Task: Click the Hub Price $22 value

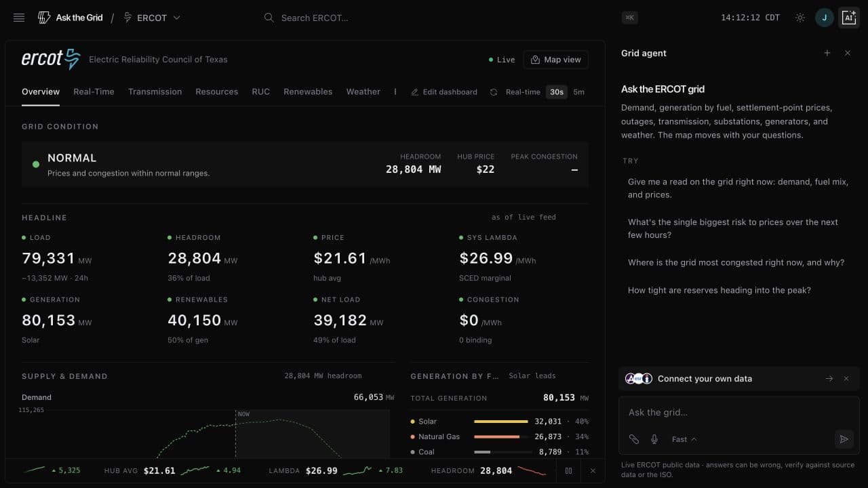Action: point(486,169)
